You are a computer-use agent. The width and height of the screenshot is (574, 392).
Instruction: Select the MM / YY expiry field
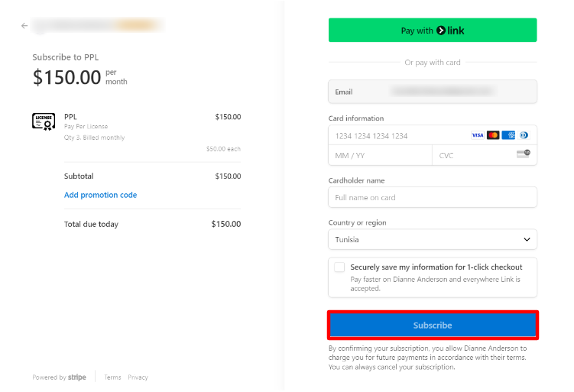[380, 155]
